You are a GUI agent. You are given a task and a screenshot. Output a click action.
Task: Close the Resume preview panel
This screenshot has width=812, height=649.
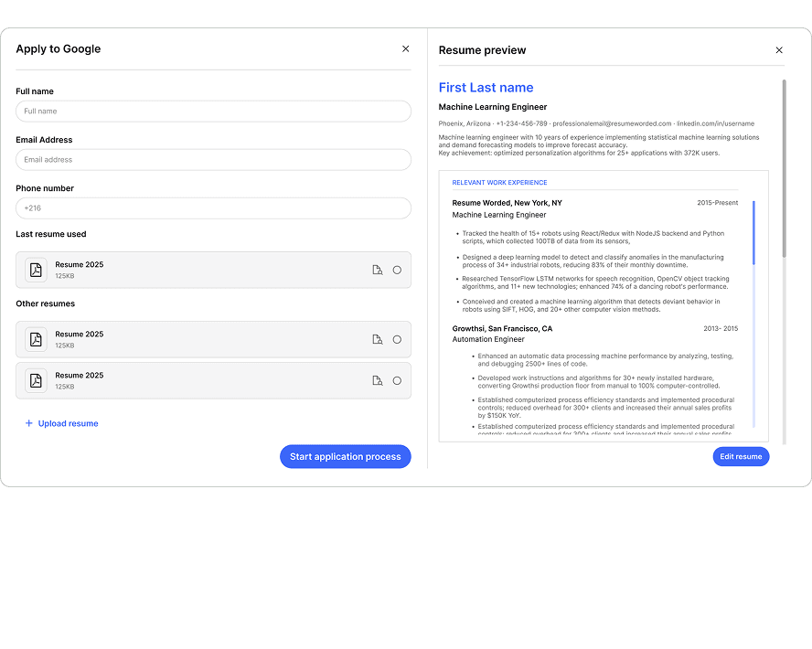(x=779, y=50)
